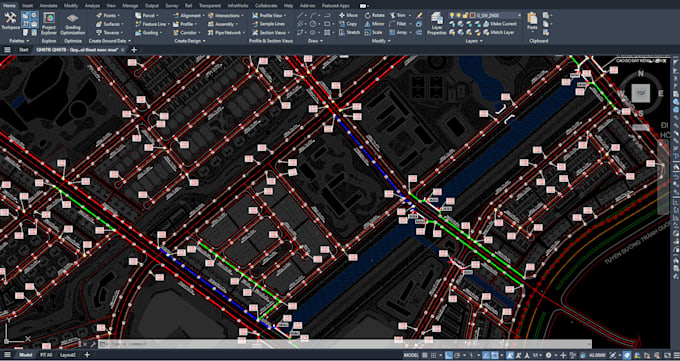Image resolution: width=680 pixels, height=361 pixels.
Task: Create a Profile View
Action: [269, 15]
